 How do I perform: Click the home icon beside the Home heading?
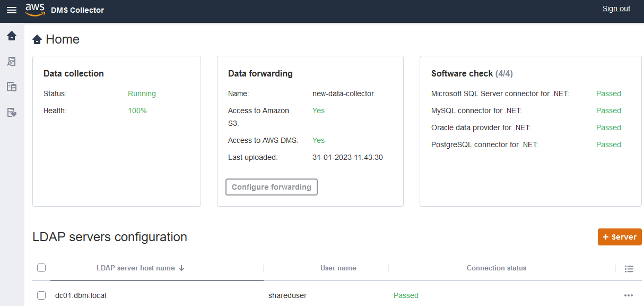click(x=36, y=39)
